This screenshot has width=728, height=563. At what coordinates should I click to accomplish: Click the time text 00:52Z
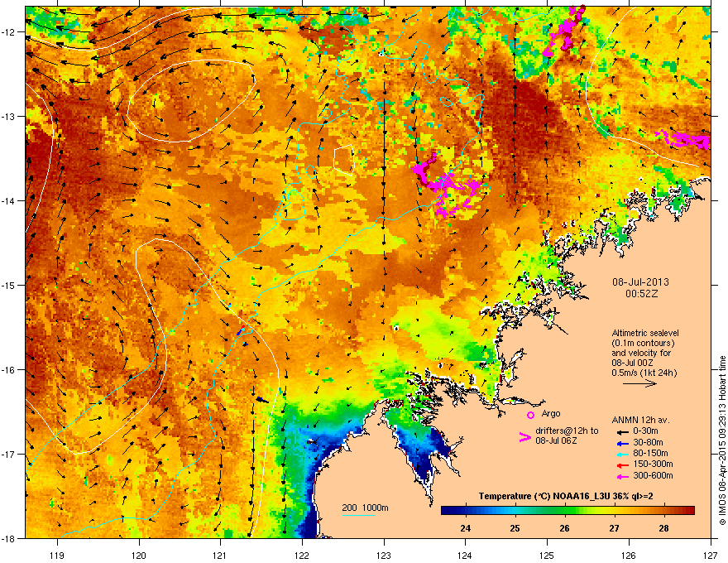pos(641,294)
